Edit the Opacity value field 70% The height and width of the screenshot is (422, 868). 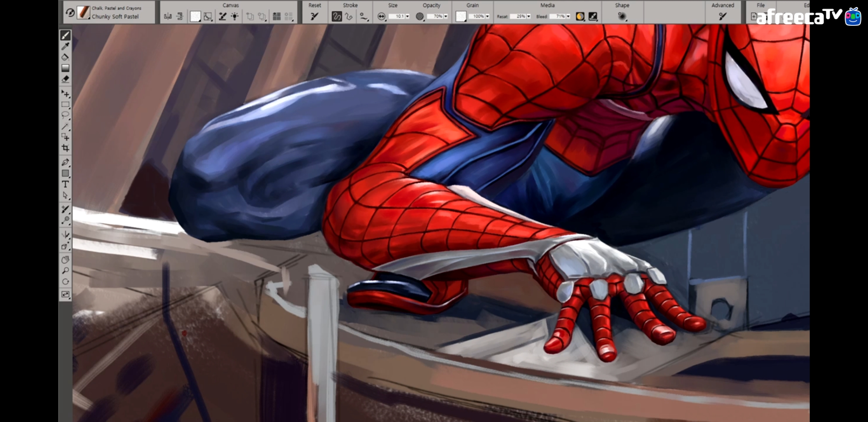coord(435,16)
